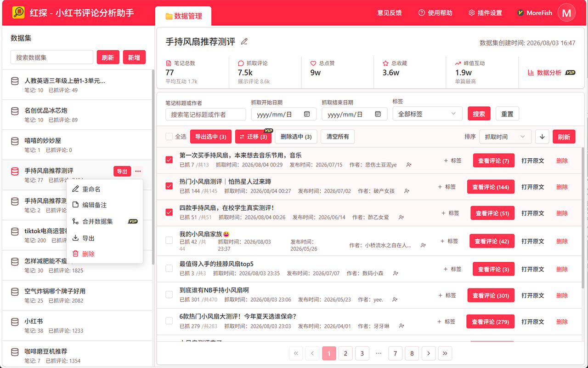
Task: Open 查看评论 (144) button
Action: [x=490, y=187]
